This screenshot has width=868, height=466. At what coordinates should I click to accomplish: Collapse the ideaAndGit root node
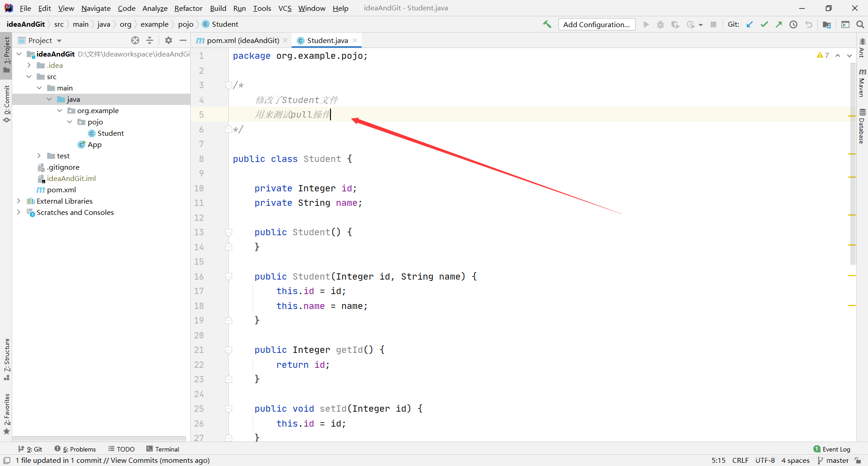(19, 54)
